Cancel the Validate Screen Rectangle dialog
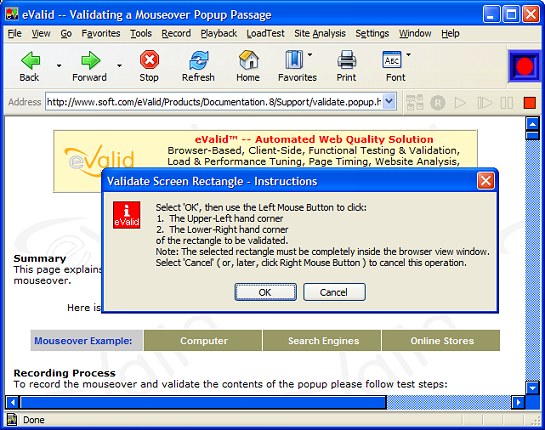The width and height of the screenshot is (545, 430). click(x=334, y=292)
